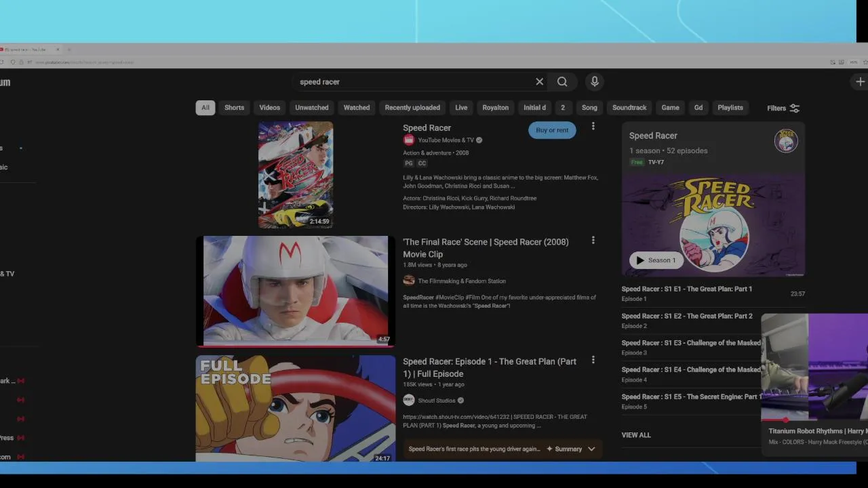Select the All filter chip
This screenshot has height=488, width=868.
point(205,108)
